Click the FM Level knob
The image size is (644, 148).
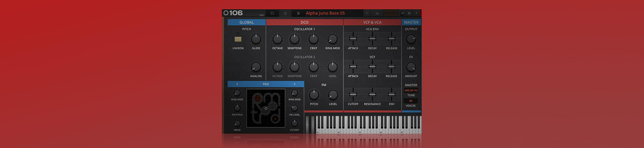[x=333, y=95]
